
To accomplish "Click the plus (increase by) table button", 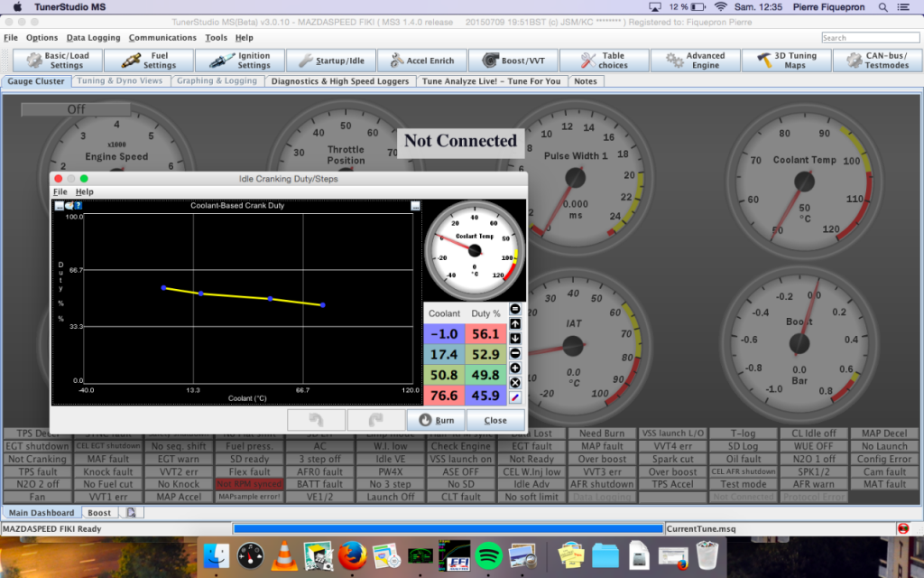I will click(x=515, y=368).
